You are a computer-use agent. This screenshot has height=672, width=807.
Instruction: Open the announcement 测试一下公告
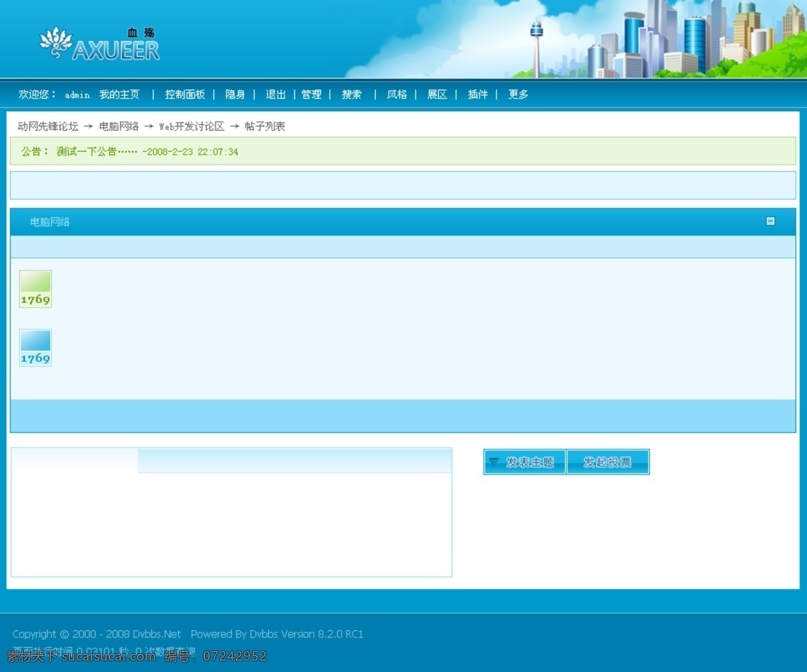point(97,152)
